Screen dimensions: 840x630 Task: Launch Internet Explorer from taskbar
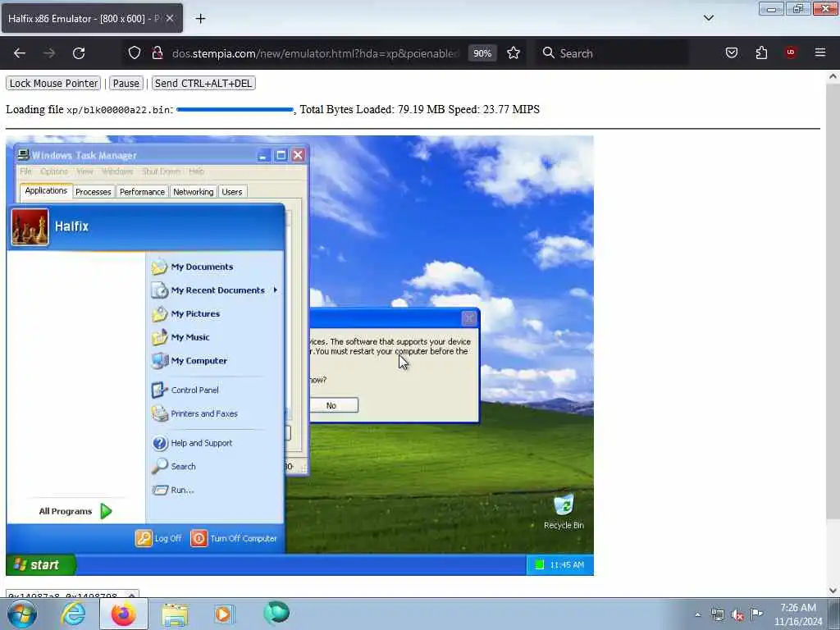(x=73, y=614)
